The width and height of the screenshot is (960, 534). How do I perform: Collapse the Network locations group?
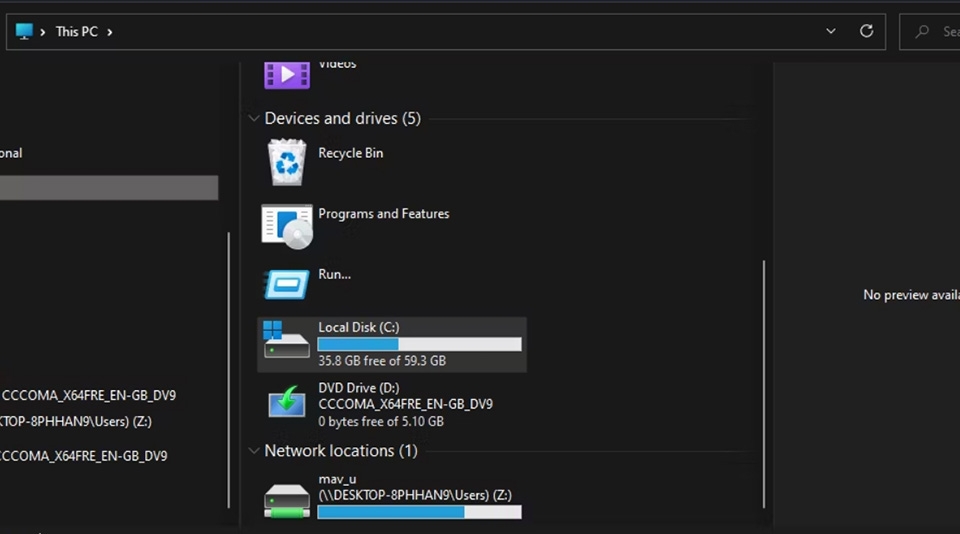253,451
